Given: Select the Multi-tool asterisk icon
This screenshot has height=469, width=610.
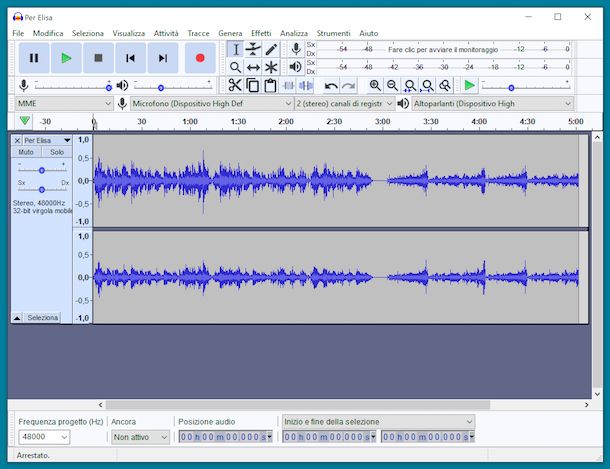Looking at the screenshot, I should click(x=271, y=67).
